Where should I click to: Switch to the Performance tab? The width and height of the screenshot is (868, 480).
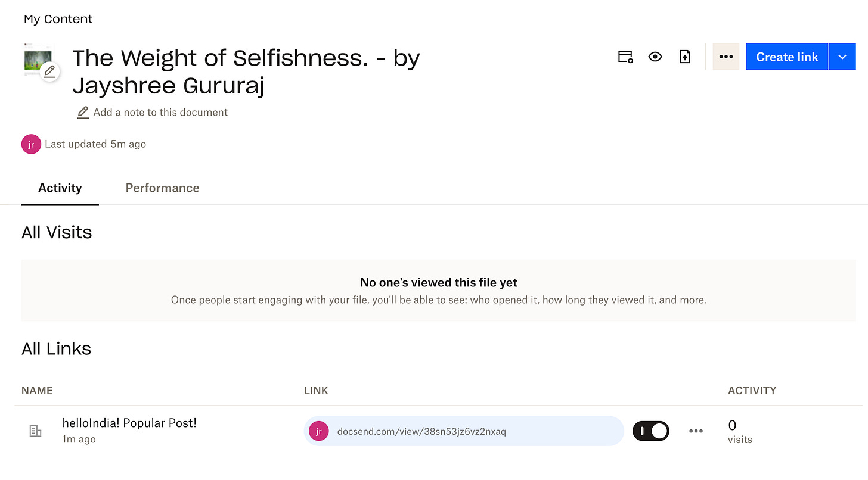pos(162,188)
